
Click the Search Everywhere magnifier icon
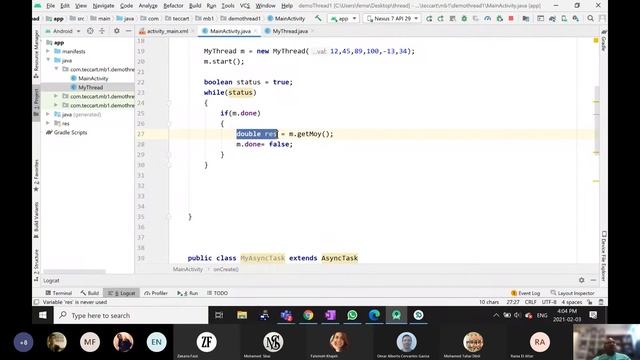591,18
